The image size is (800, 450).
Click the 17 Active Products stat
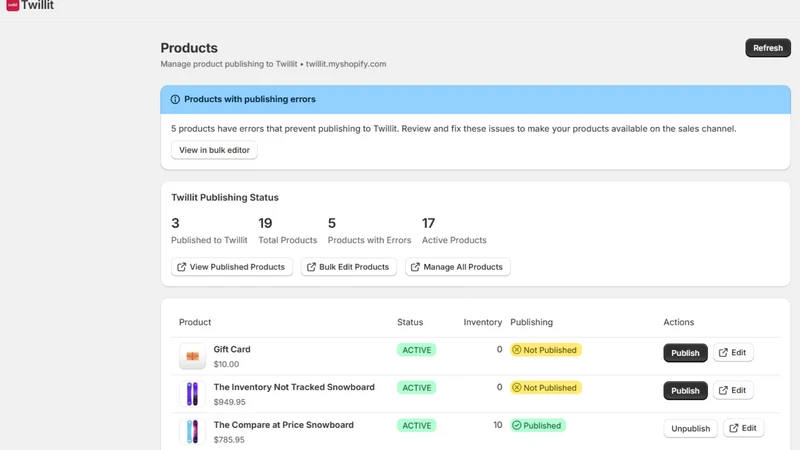coord(454,231)
